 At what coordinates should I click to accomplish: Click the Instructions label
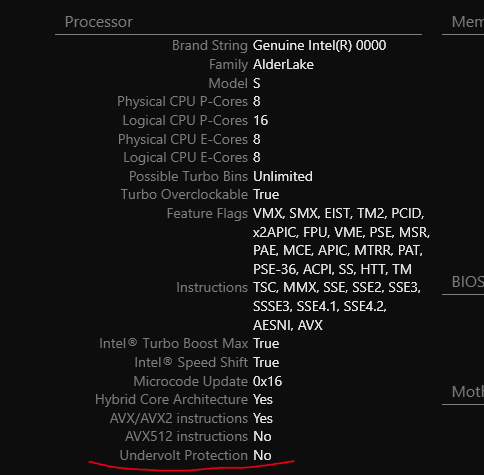(x=212, y=287)
